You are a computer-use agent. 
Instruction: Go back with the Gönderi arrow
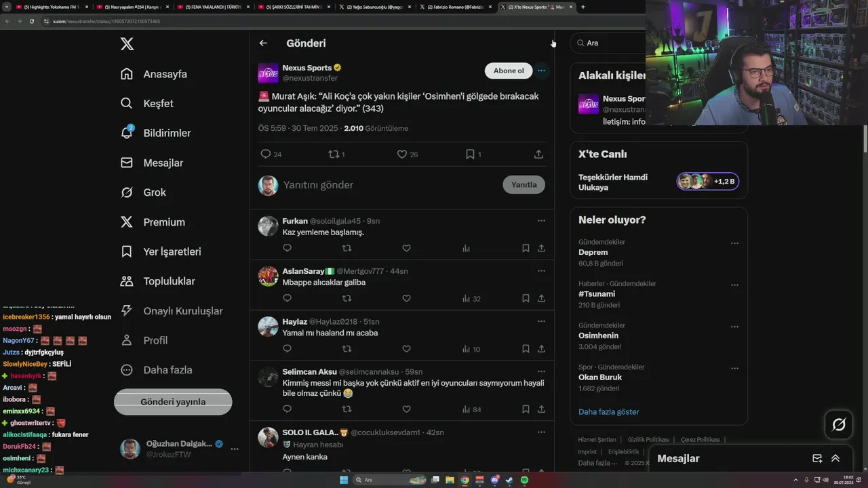[263, 43]
